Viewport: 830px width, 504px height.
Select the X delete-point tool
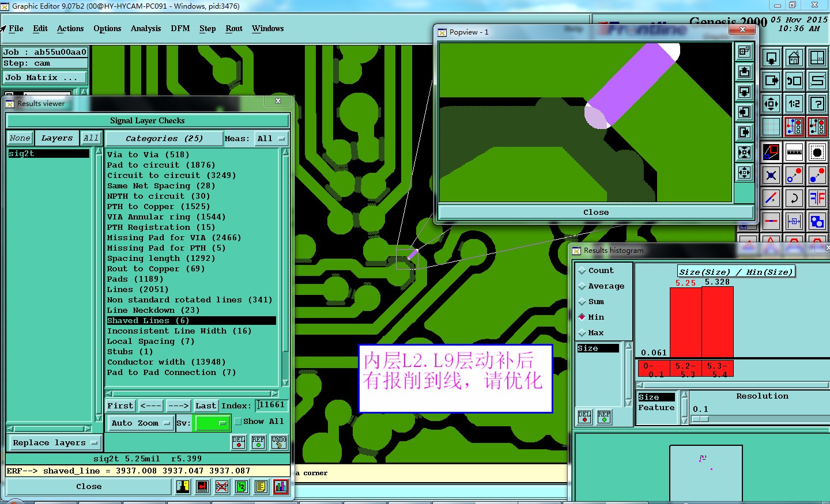tap(771, 175)
